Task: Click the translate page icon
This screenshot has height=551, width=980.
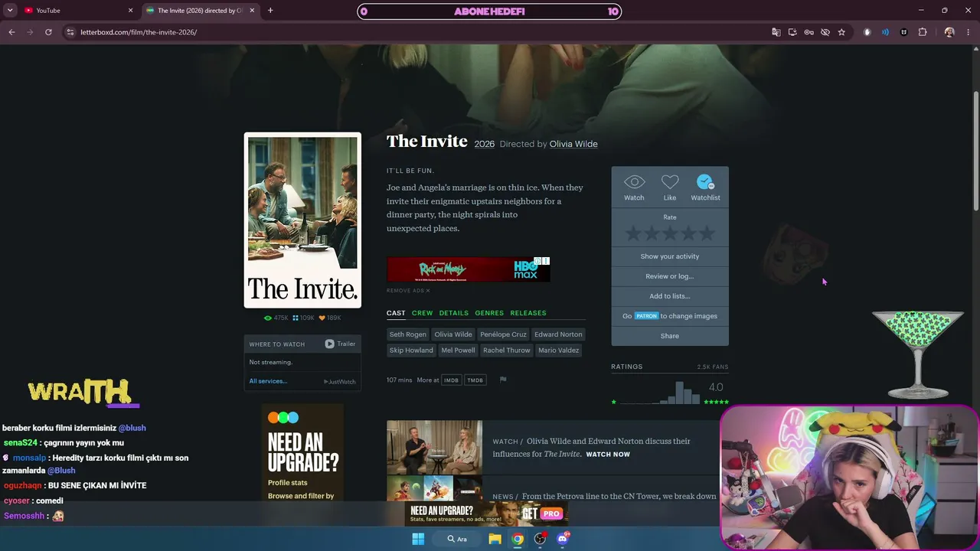Action: [x=776, y=32]
